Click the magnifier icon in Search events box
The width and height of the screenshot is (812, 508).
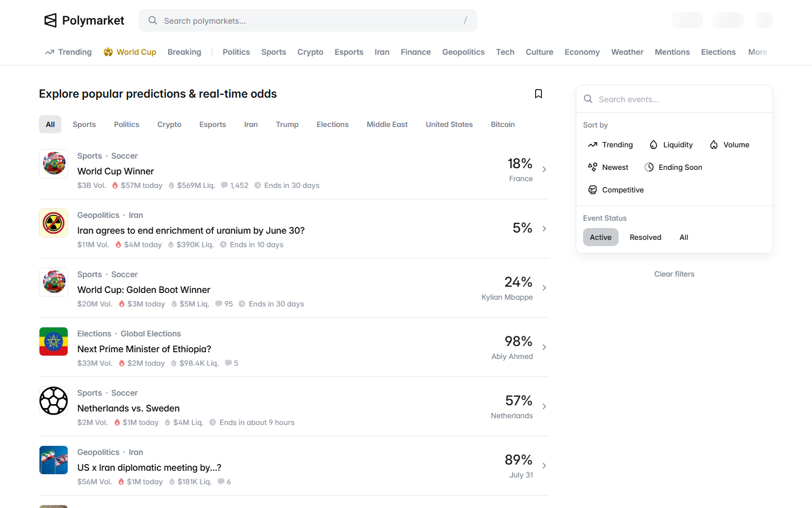(588, 99)
